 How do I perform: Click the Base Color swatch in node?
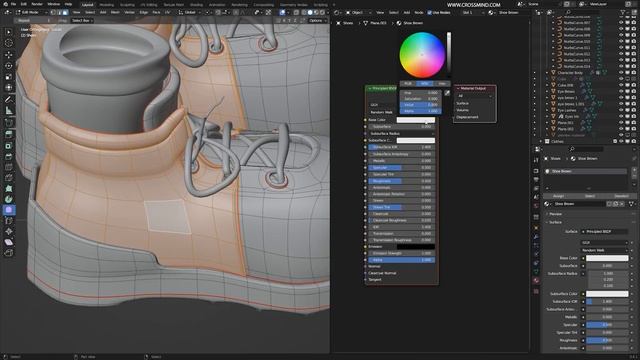(416, 120)
